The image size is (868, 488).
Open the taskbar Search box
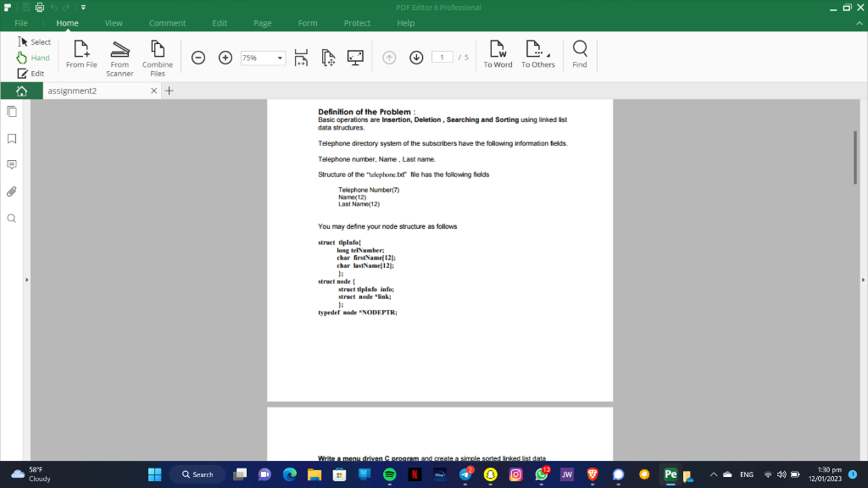click(x=198, y=474)
